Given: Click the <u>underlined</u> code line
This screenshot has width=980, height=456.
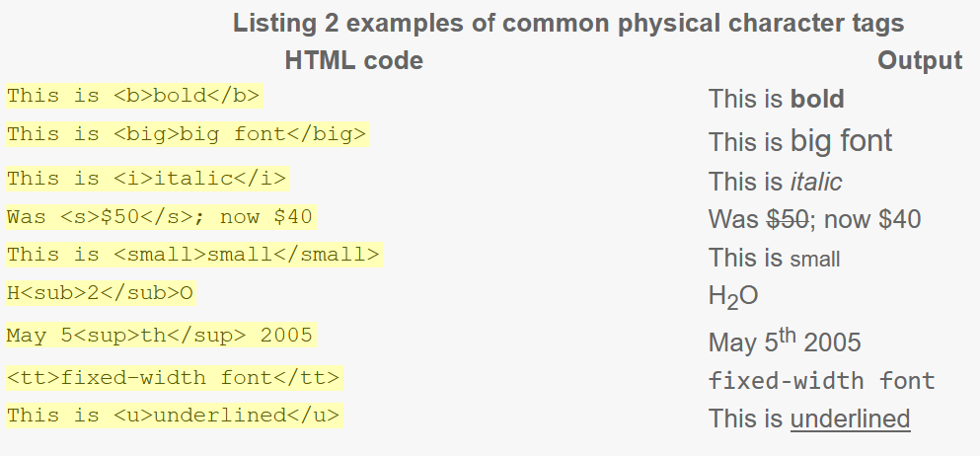Looking at the screenshot, I should (174, 416).
